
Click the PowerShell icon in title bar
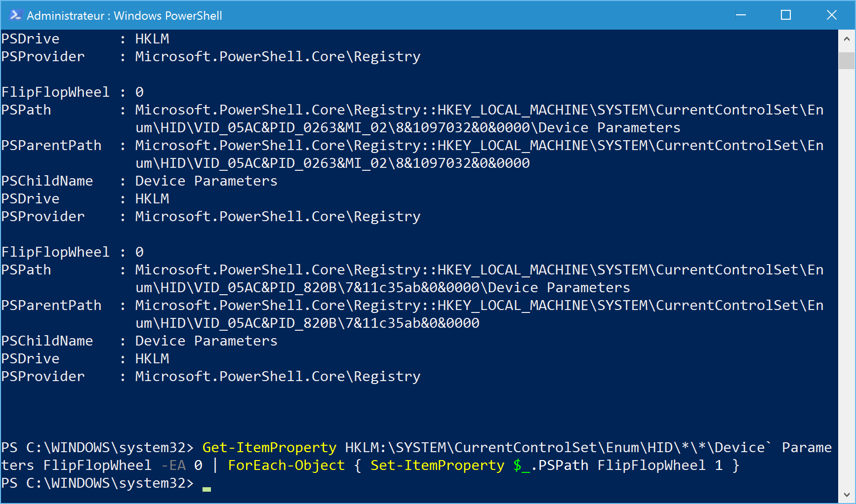(15, 15)
